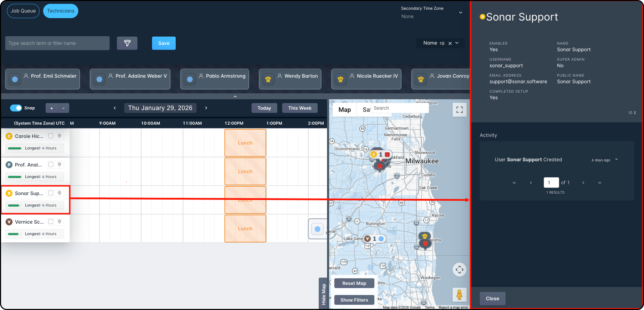Go to the next day with the right arrow
This screenshot has width=644, height=310.
tap(206, 108)
